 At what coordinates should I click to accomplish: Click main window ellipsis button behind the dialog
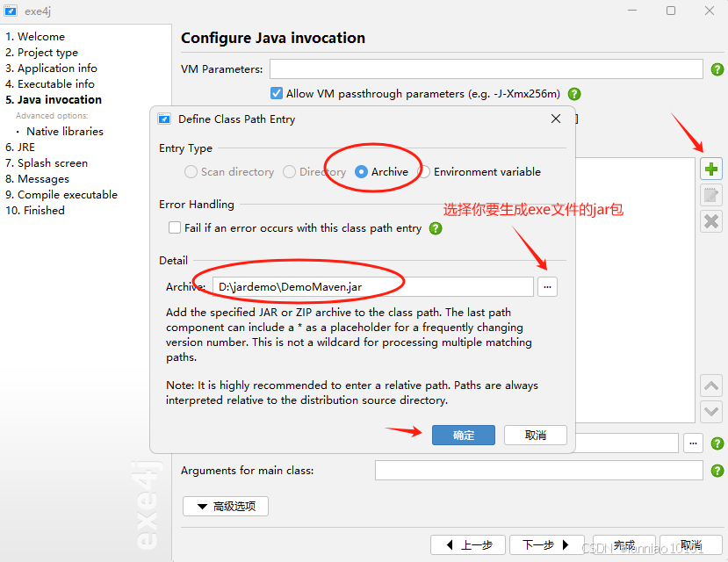(x=693, y=443)
